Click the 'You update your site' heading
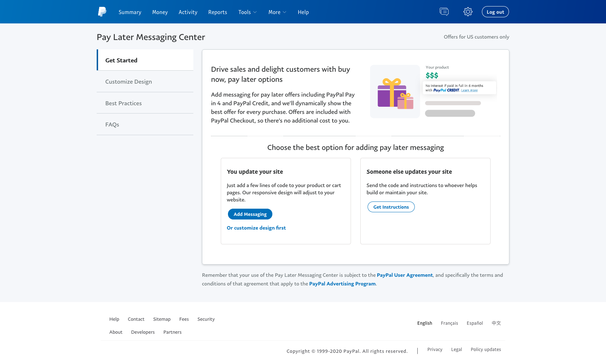The height and width of the screenshot is (364, 606). 255,172
